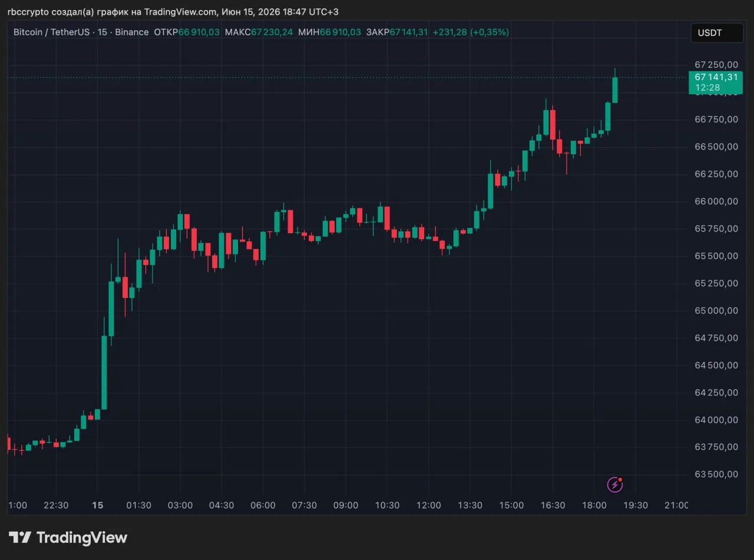The width and height of the screenshot is (754, 560).
Task: Click the 64 500,00 price axis label
Action: pos(716,366)
